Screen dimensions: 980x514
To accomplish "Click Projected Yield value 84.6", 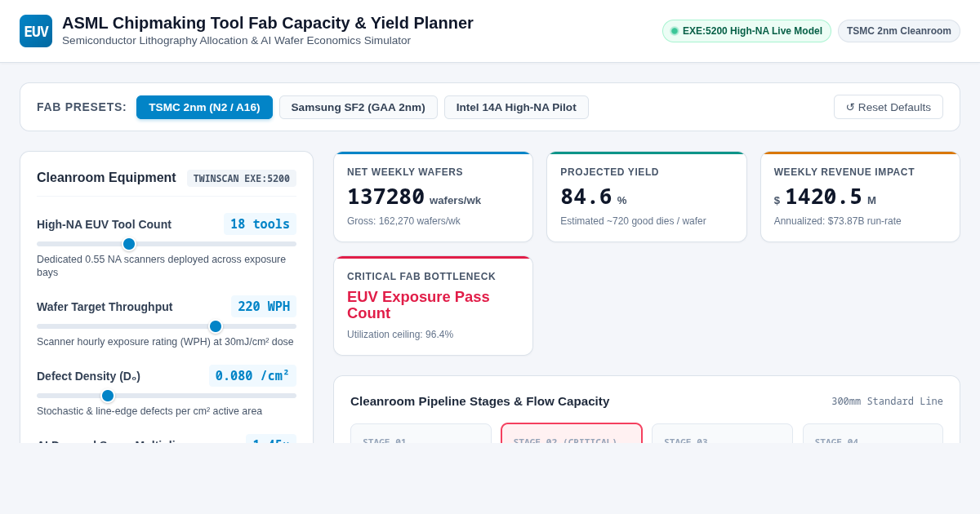I will 586,197.
